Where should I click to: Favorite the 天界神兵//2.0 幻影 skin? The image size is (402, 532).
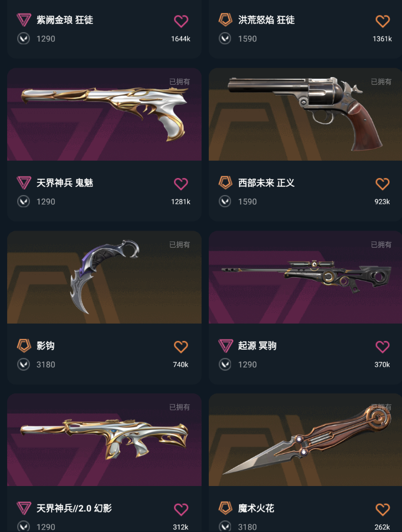coord(181,509)
